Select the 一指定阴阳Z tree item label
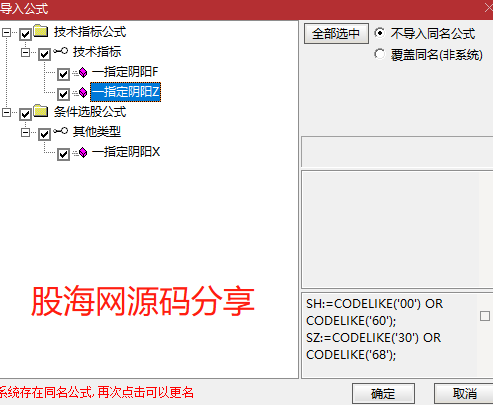The image size is (493, 405). coord(126,92)
